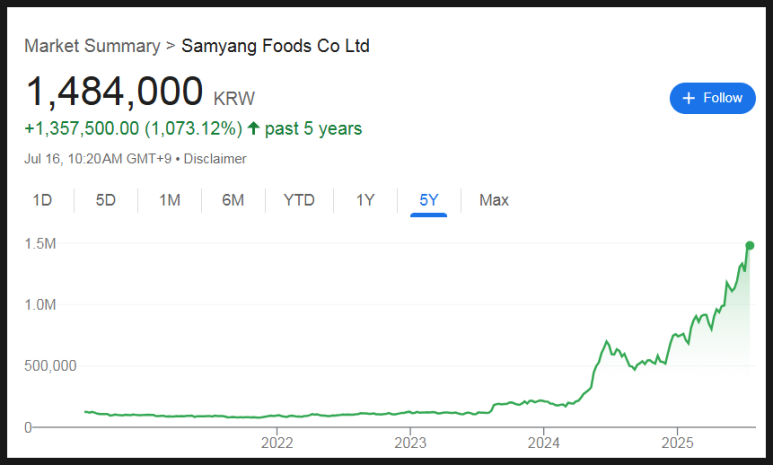Open the Market Summary breadcrumb link

(x=92, y=46)
